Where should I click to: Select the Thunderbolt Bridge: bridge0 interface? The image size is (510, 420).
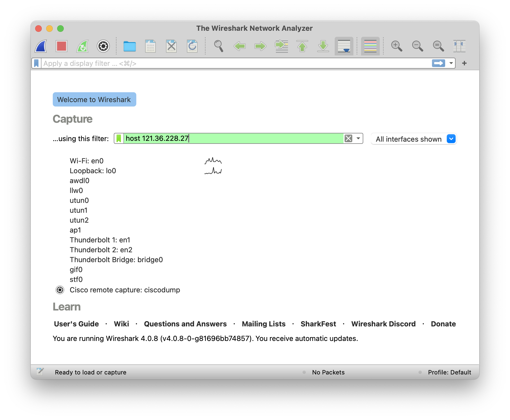pos(116,260)
